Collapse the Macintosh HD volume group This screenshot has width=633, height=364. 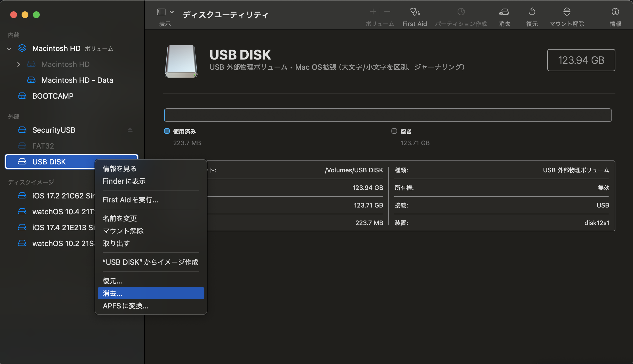pos(9,49)
